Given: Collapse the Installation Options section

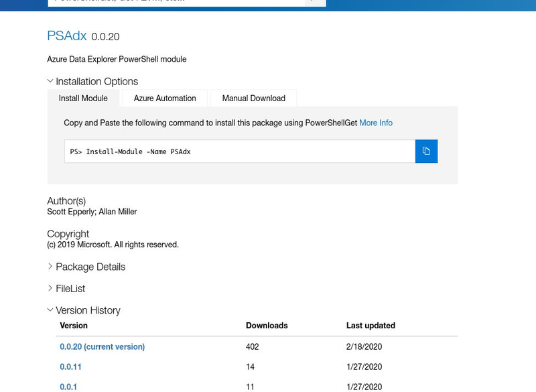Looking at the screenshot, I should click(x=92, y=81).
